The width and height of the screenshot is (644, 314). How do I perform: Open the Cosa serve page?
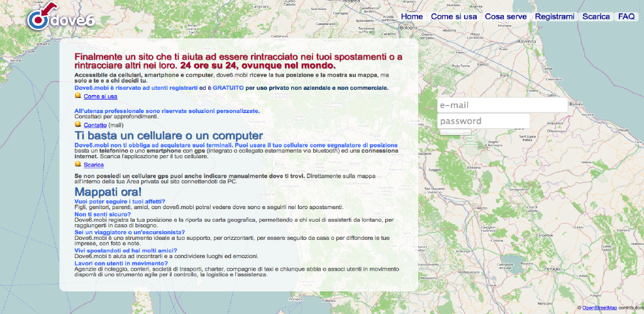click(x=506, y=16)
